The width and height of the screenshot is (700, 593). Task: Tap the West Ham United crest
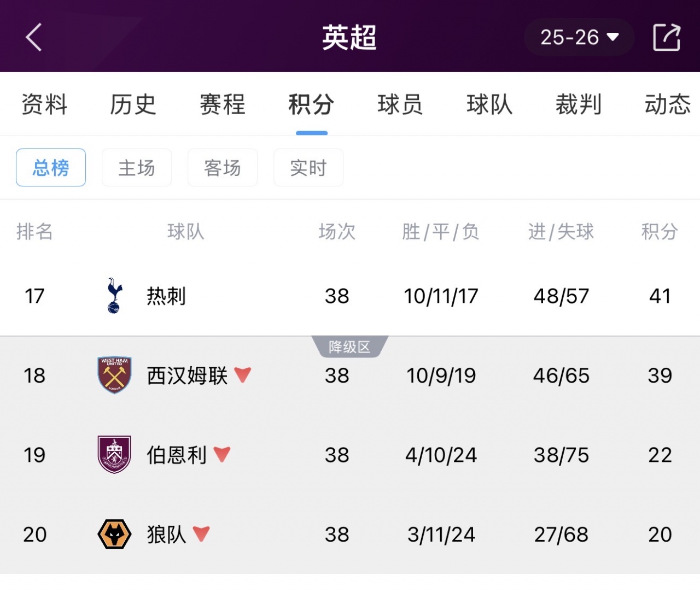[114, 375]
